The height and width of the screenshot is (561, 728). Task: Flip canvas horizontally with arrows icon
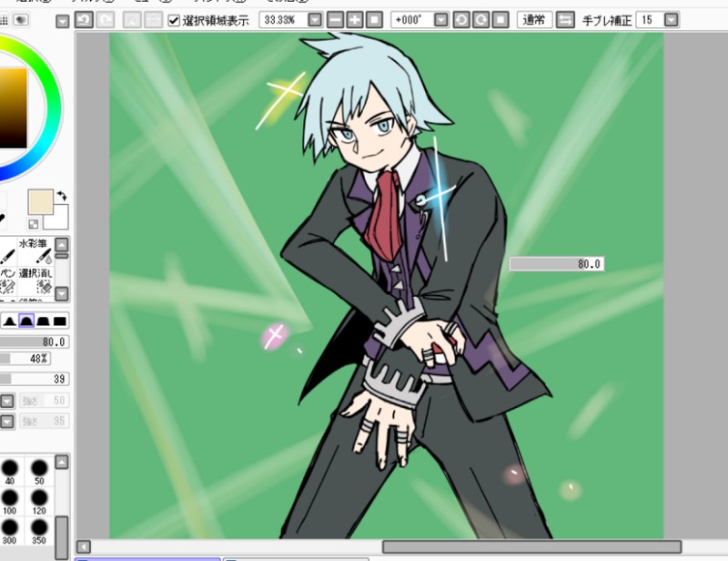[565, 20]
